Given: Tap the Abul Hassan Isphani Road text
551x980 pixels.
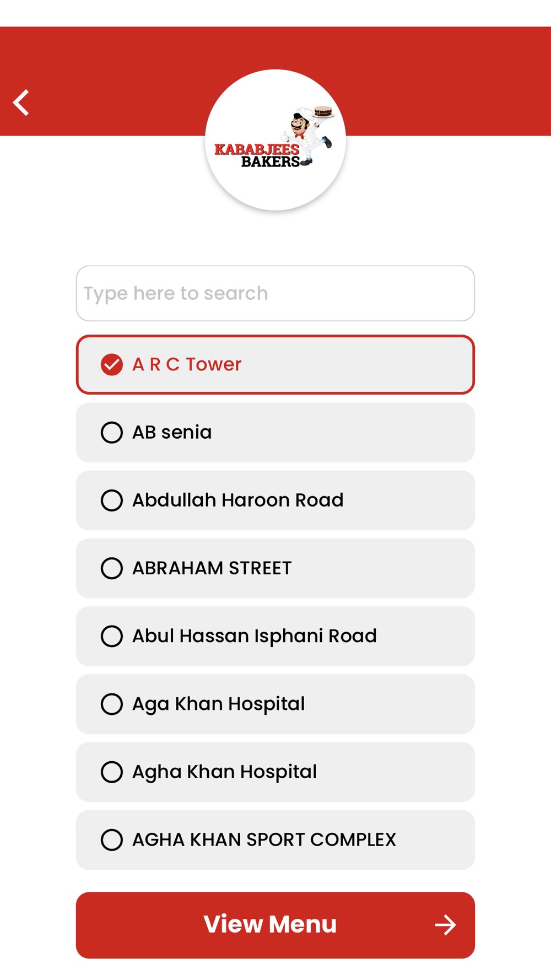Looking at the screenshot, I should pos(254,636).
